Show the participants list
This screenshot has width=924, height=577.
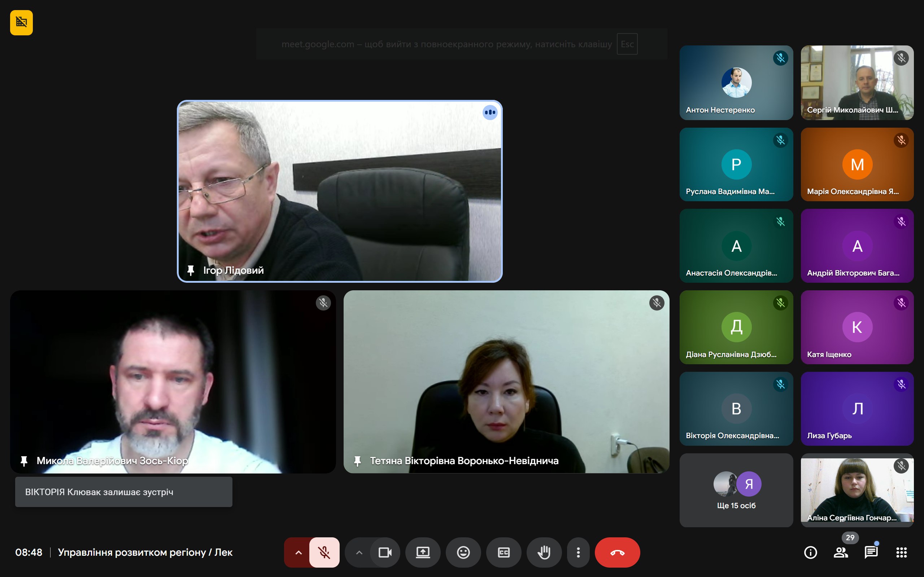coord(840,552)
